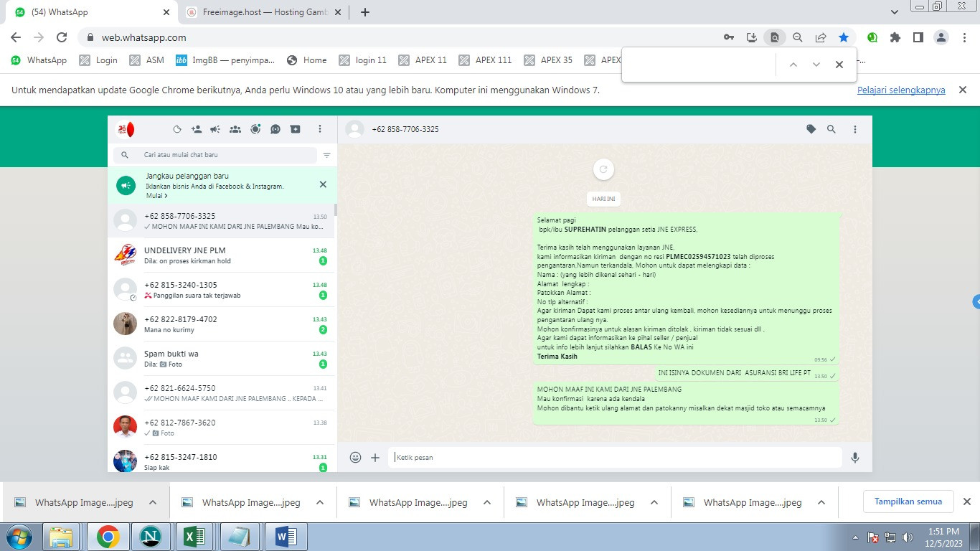The image size is (980, 551).
Task: Open Communities icon in WhatsApp header
Action: (x=235, y=129)
